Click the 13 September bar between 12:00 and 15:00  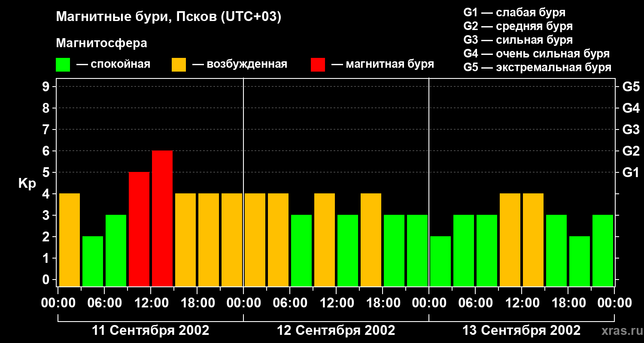[x=533, y=240]
